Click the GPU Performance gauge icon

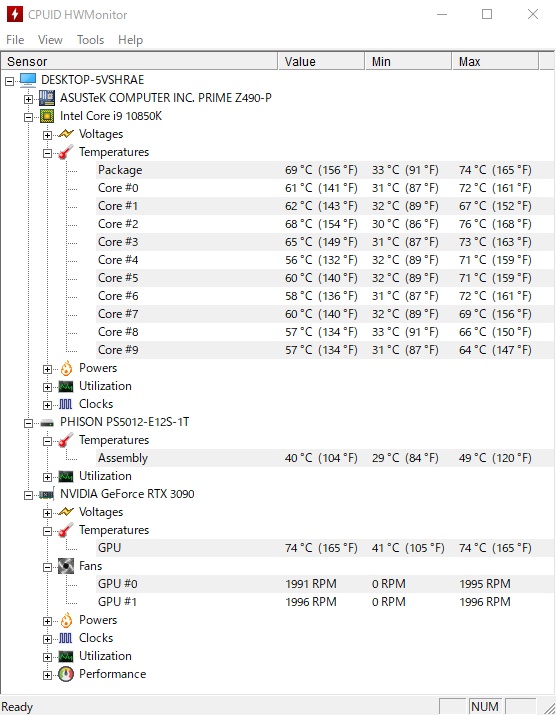(x=66, y=674)
